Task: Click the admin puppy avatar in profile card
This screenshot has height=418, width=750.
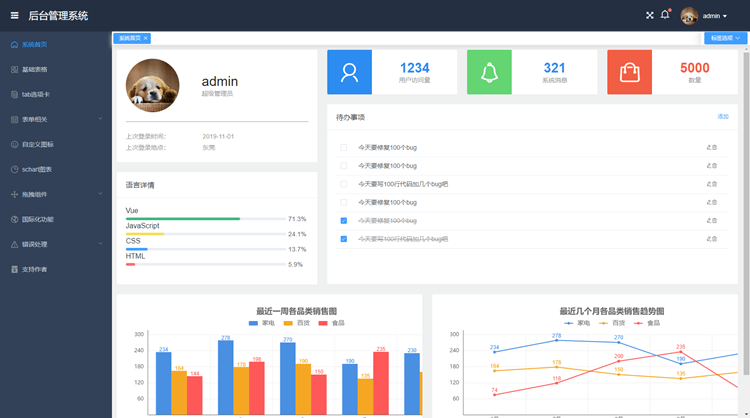Action: click(x=152, y=85)
